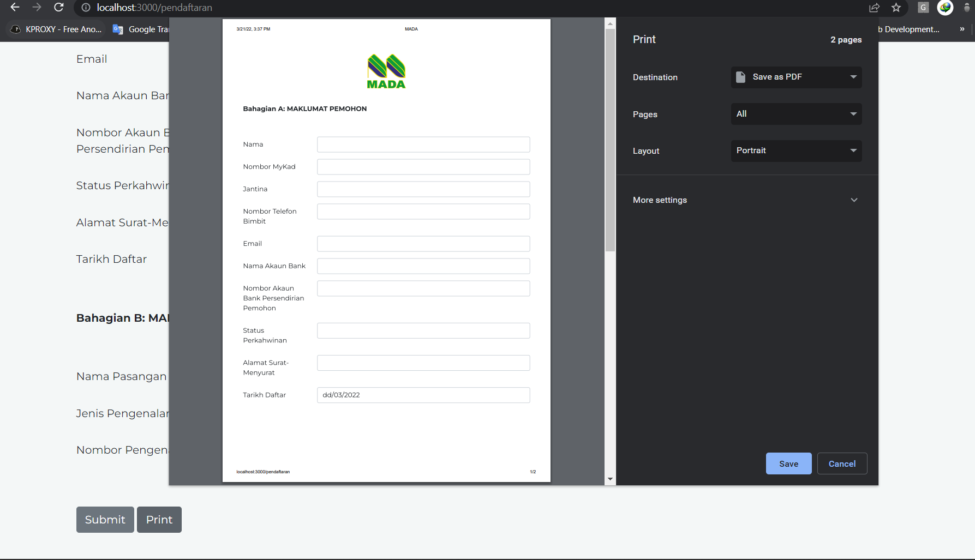This screenshot has height=560, width=975.
Task: Expand the More settings section
Action: [x=745, y=200]
